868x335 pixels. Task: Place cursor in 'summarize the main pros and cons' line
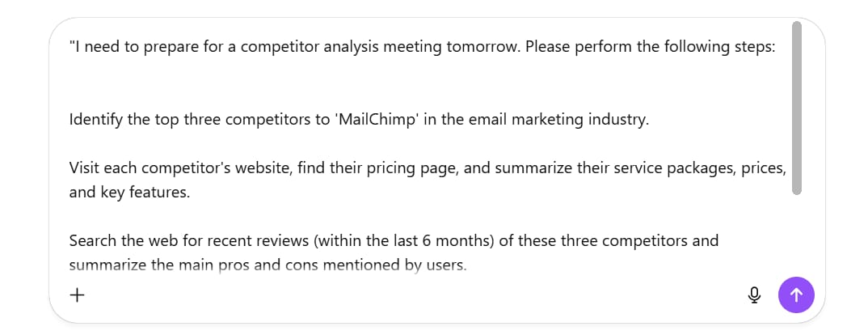[268, 265]
